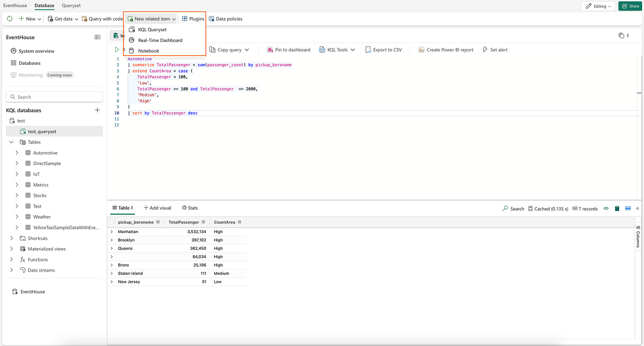Expand the Stocks table

pos(17,196)
